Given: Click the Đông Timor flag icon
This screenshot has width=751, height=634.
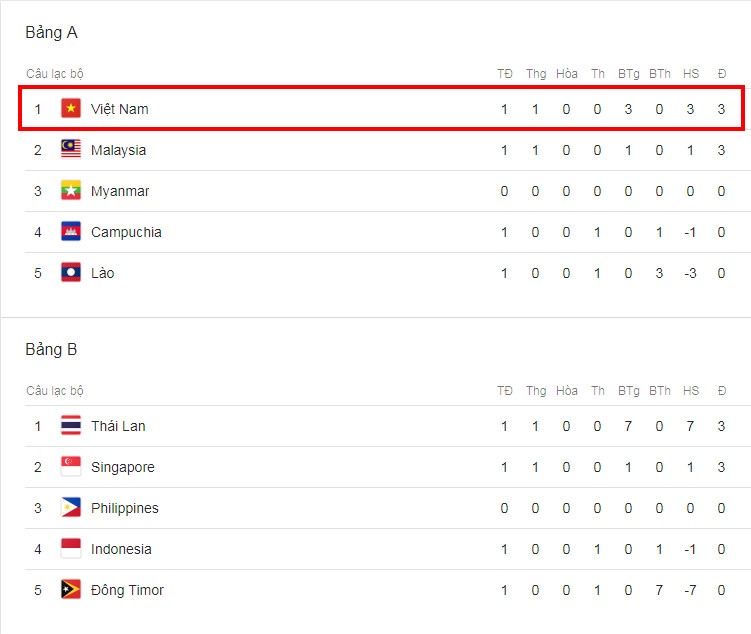Looking at the screenshot, I should (71, 590).
